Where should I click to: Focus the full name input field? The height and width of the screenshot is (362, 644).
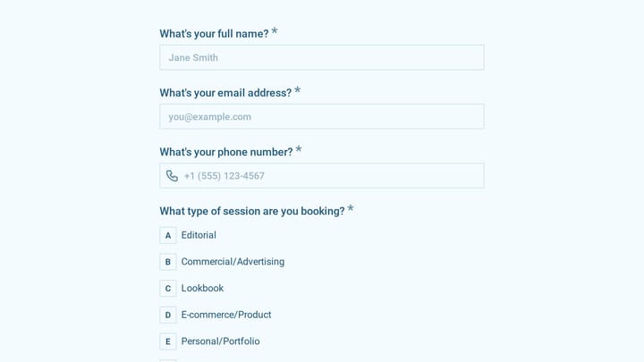(x=322, y=57)
